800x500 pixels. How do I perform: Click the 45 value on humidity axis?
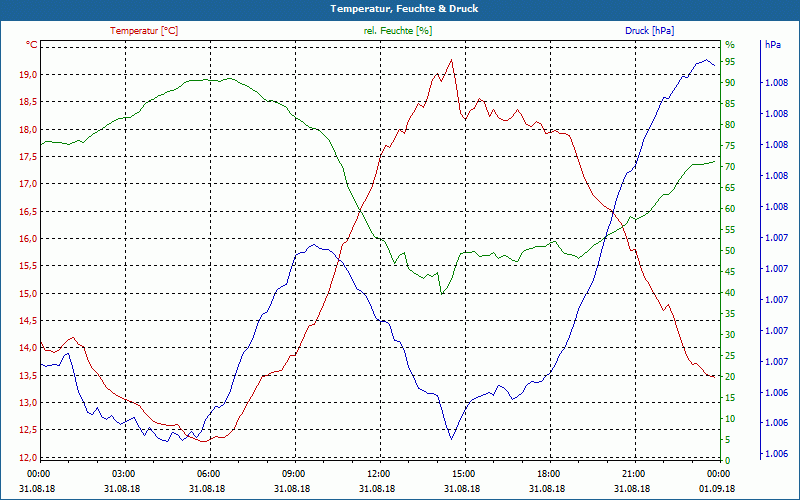(730, 272)
